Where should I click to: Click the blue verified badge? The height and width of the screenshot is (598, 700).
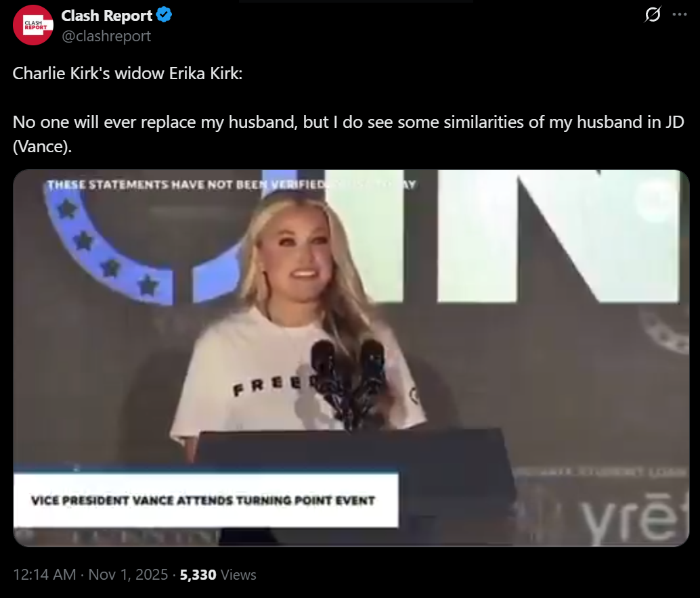pos(165,15)
